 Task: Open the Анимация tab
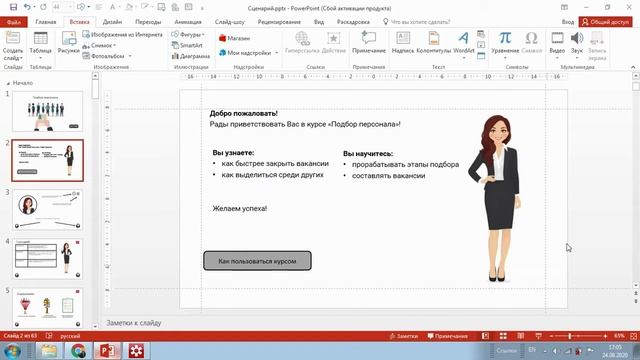pos(188,22)
